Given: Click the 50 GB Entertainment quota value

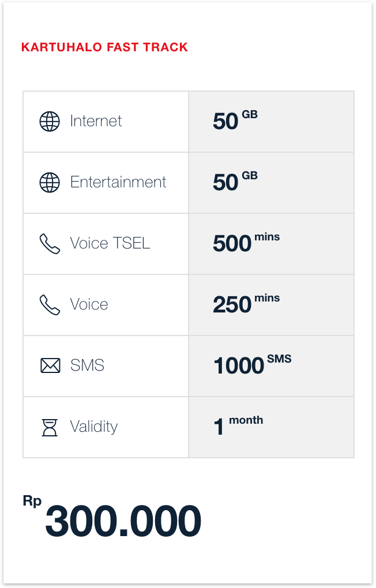Looking at the screenshot, I should click(x=235, y=182).
